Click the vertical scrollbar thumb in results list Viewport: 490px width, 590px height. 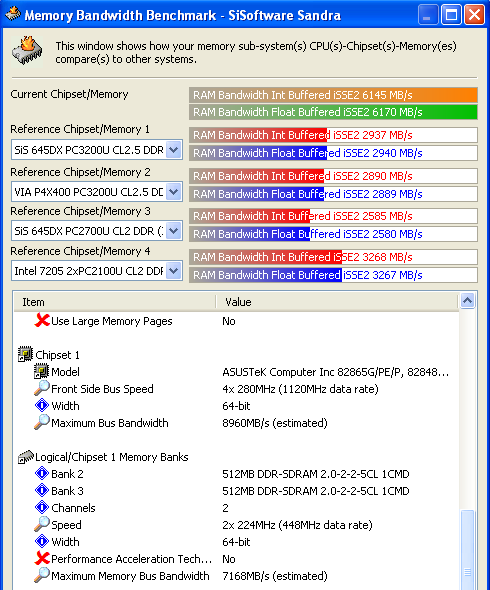[x=467, y=549]
